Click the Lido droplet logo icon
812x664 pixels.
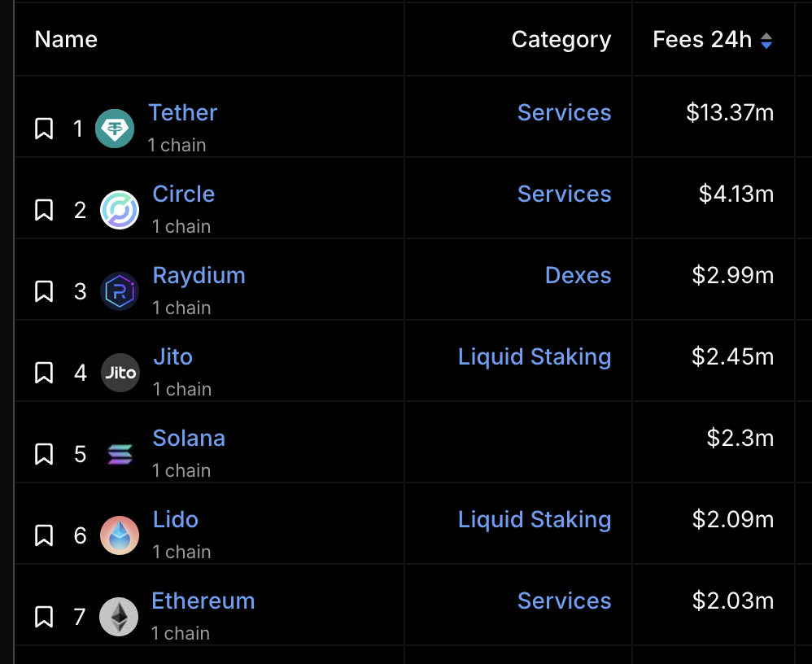[x=120, y=535]
